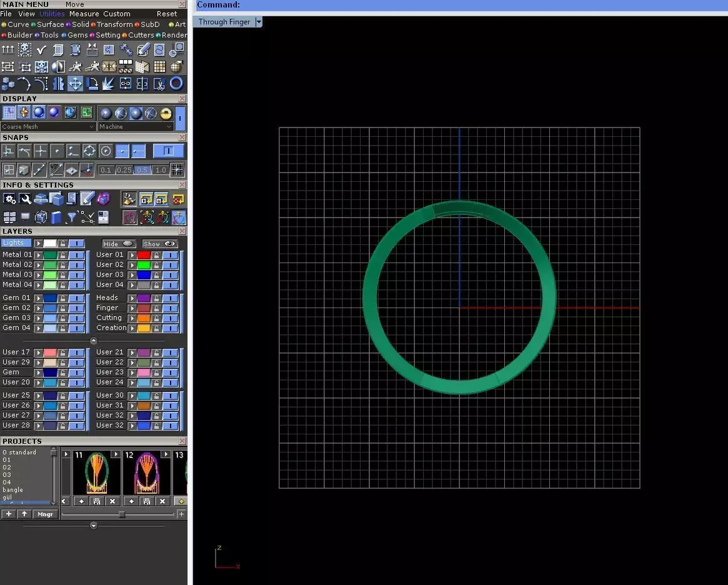Open the Through Finger viewport dropdown arrow

[259, 22]
